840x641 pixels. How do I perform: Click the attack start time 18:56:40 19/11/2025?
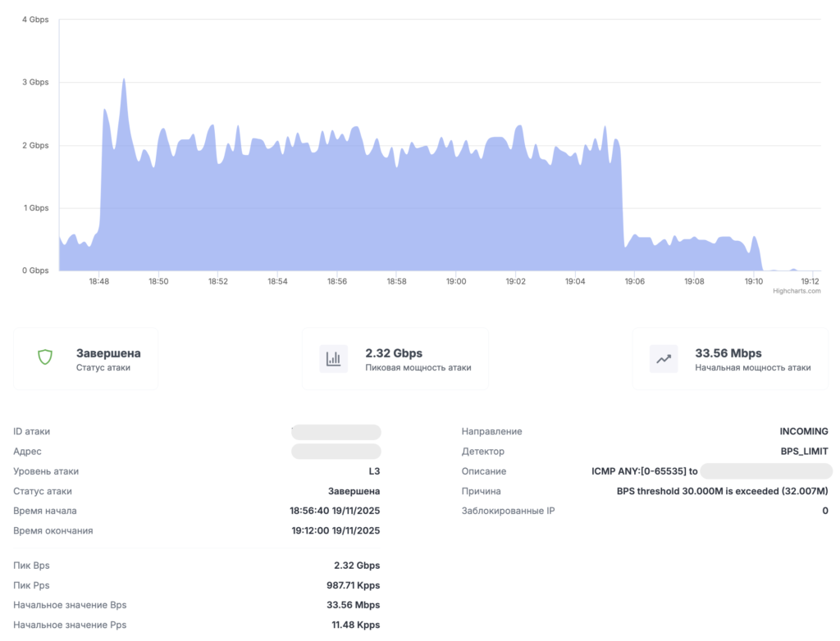point(335,511)
